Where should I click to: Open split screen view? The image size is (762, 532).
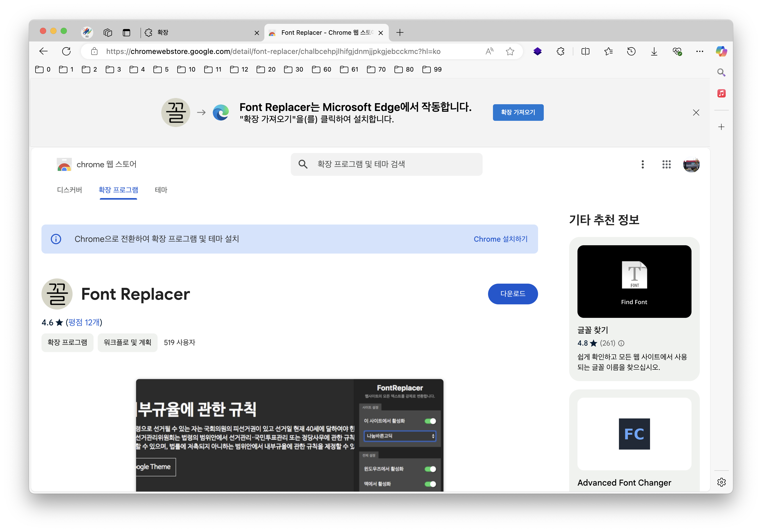(x=585, y=51)
